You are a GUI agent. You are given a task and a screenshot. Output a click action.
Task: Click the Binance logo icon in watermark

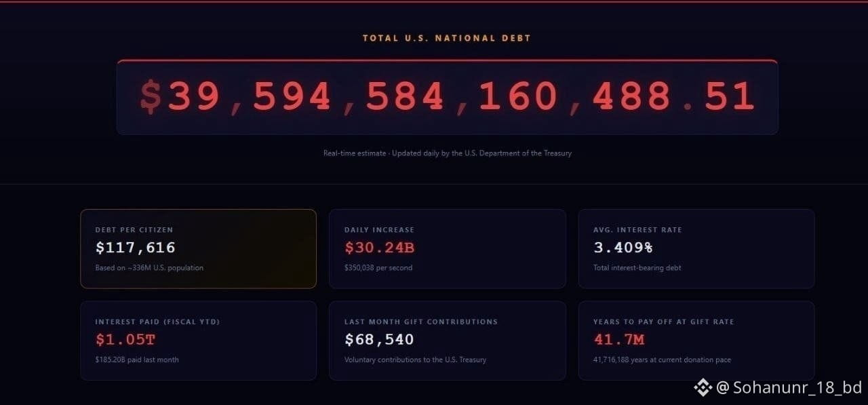click(703, 387)
